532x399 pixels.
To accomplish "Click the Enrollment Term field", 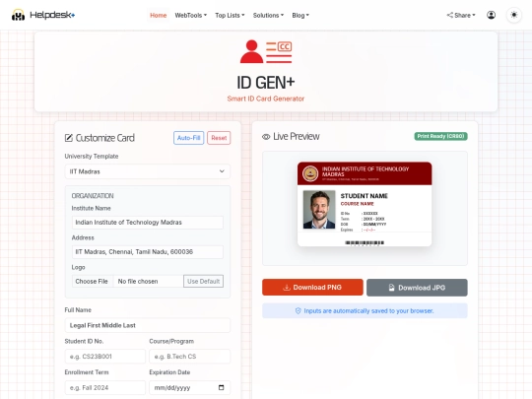I will pyautogui.click(x=105, y=387).
